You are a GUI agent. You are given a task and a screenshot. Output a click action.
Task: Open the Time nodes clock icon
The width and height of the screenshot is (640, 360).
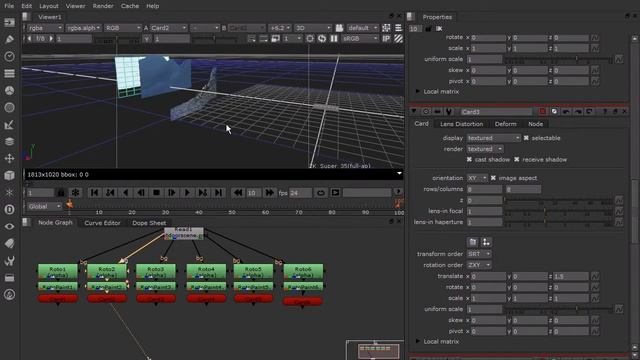9,56
